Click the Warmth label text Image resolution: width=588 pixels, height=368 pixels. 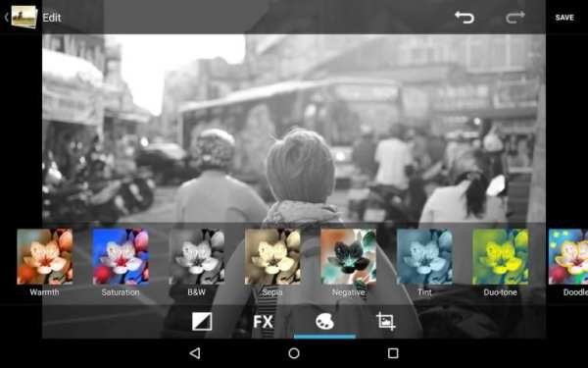point(45,292)
